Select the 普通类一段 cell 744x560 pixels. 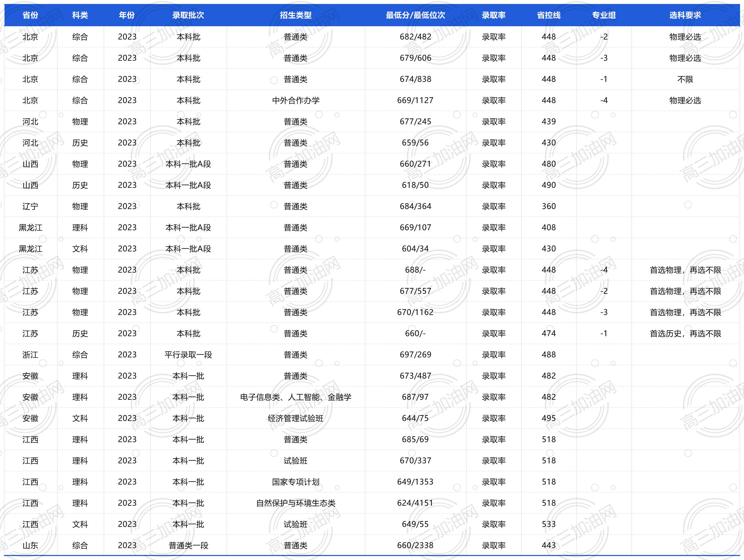[188, 545]
